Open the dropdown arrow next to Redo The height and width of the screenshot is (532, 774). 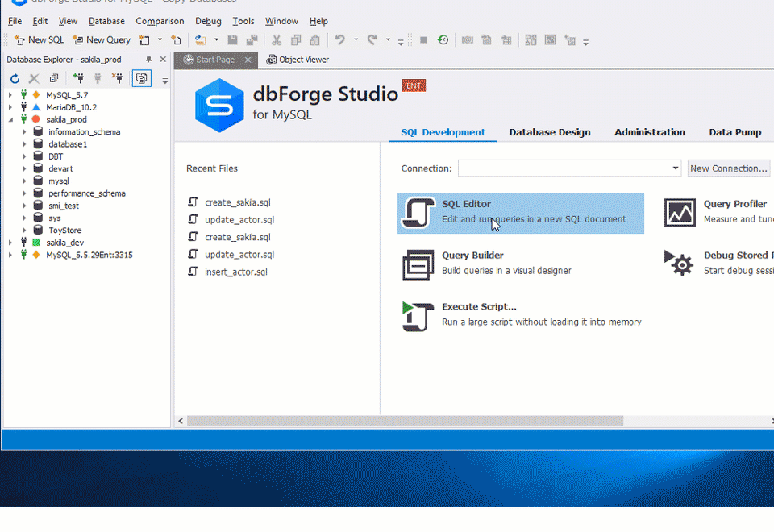pos(388,40)
